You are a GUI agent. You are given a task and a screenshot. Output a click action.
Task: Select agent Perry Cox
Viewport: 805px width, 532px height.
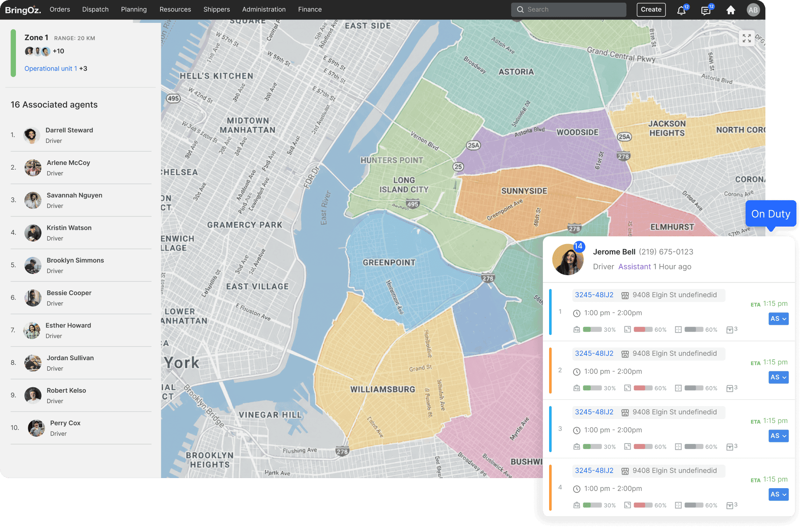click(81, 428)
